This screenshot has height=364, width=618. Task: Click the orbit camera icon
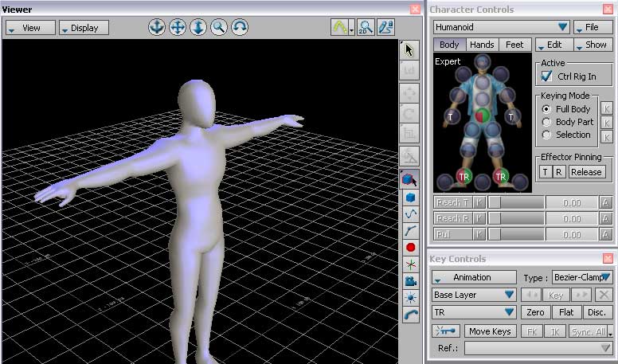tap(157, 27)
